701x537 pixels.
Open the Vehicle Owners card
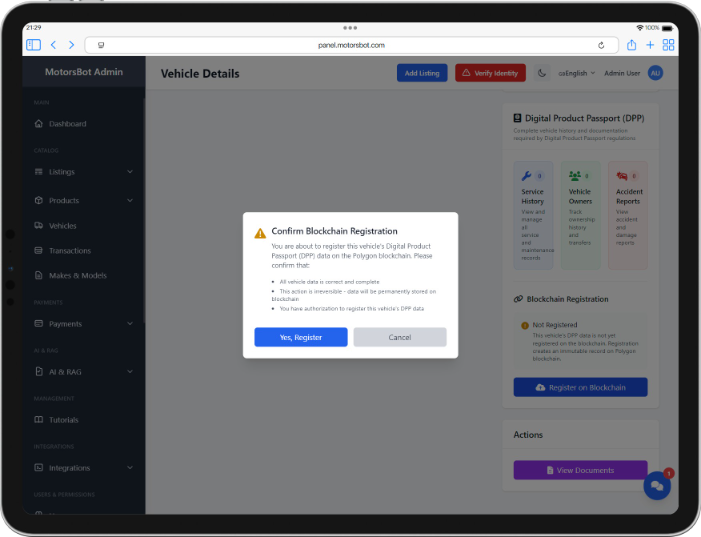pyautogui.click(x=580, y=214)
